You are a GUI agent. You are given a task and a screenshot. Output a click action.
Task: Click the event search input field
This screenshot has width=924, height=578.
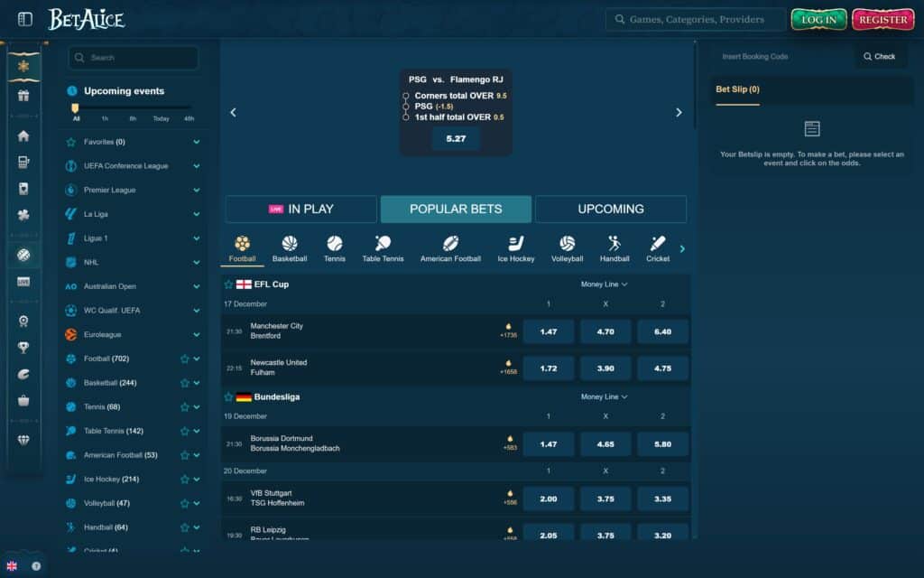(x=133, y=57)
